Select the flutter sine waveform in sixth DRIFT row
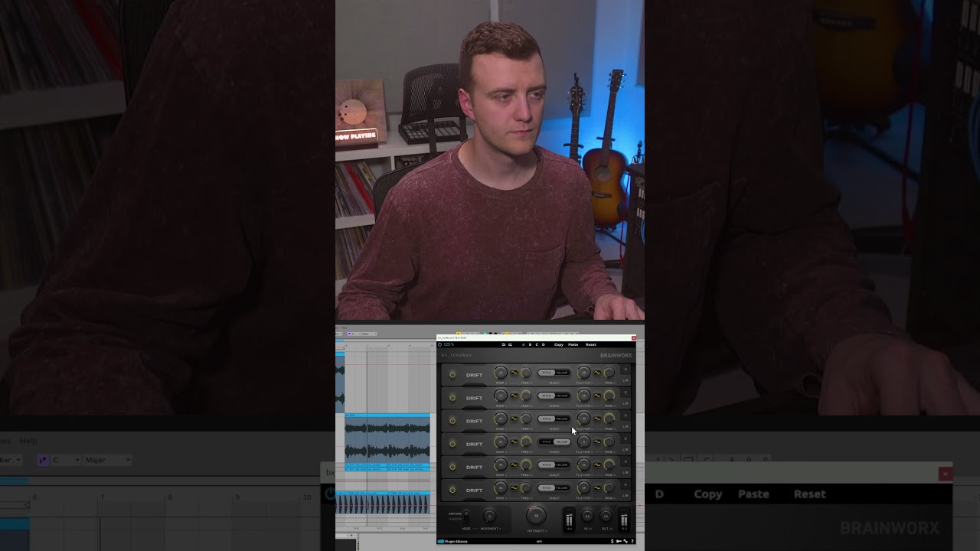This screenshot has width=980, height=551. [597, 487]
